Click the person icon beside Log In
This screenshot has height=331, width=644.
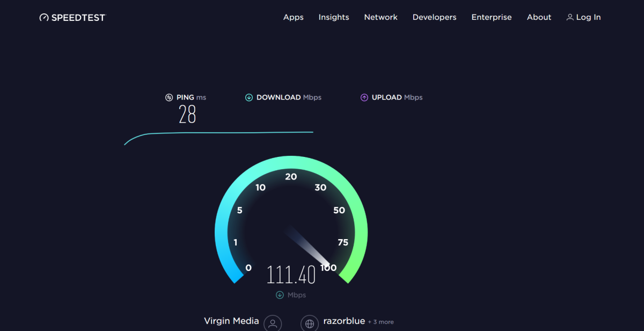(x=570, y=17)
